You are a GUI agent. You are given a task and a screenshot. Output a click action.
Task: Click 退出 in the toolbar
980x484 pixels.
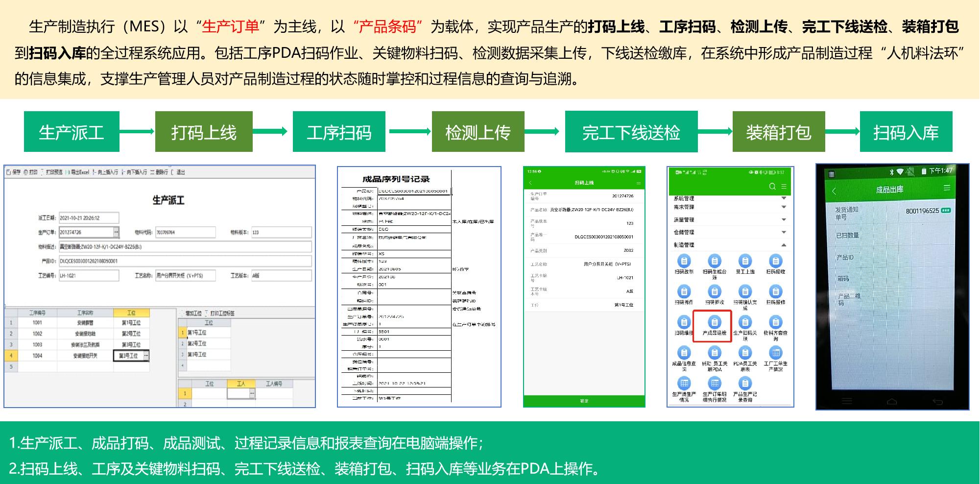(x=179, y=172)
